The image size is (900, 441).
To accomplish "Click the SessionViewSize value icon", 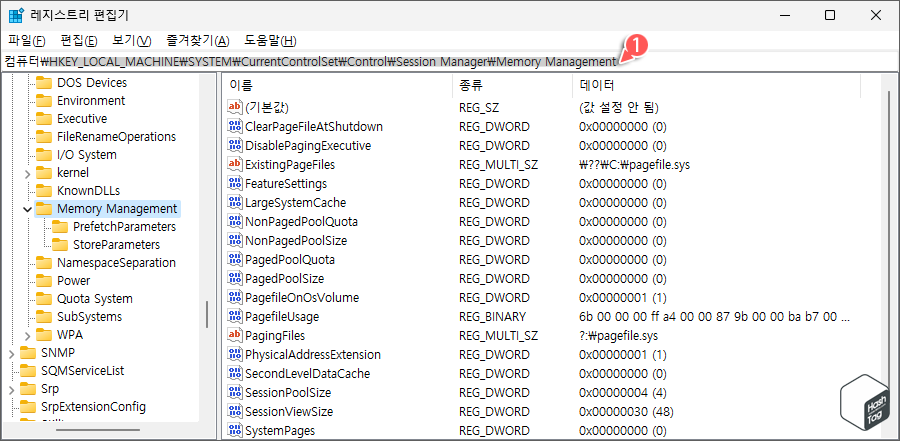I will pos(235,411).
